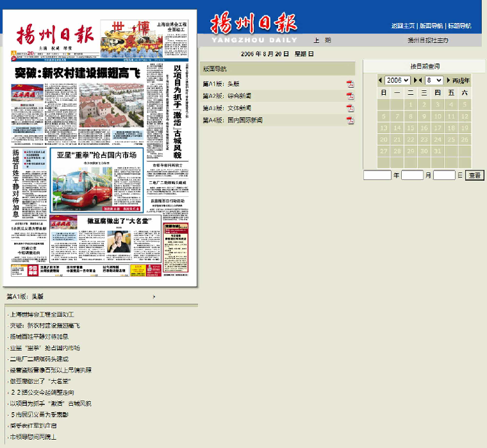Open the year dropdown showing 2006
Viewport: 487px width, 448px height.
(397, 81)
